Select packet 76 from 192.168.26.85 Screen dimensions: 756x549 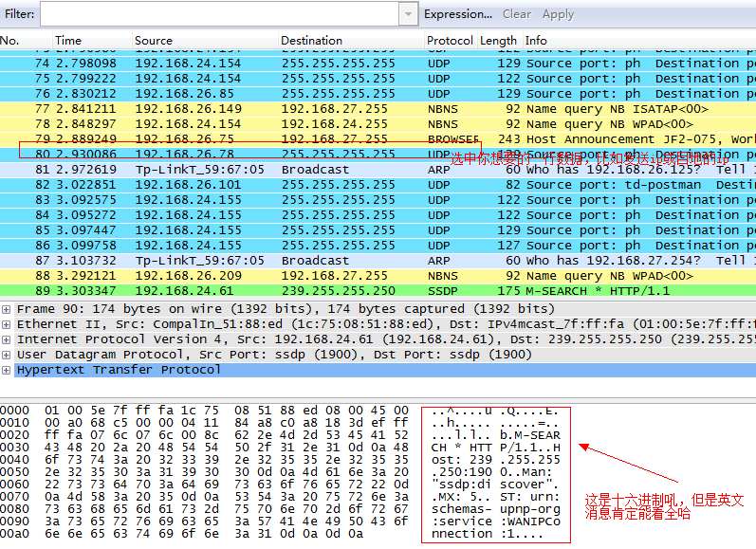click(x=378, y=94)
